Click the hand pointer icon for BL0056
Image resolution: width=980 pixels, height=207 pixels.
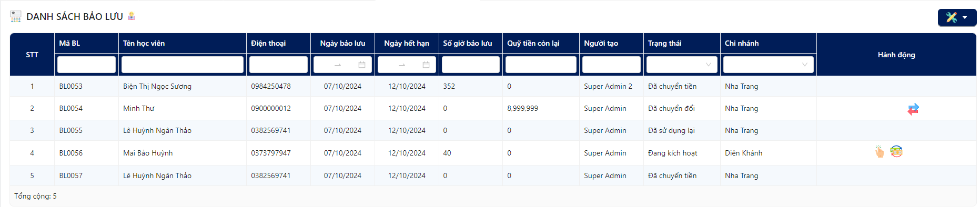click(x=879, y=152)
